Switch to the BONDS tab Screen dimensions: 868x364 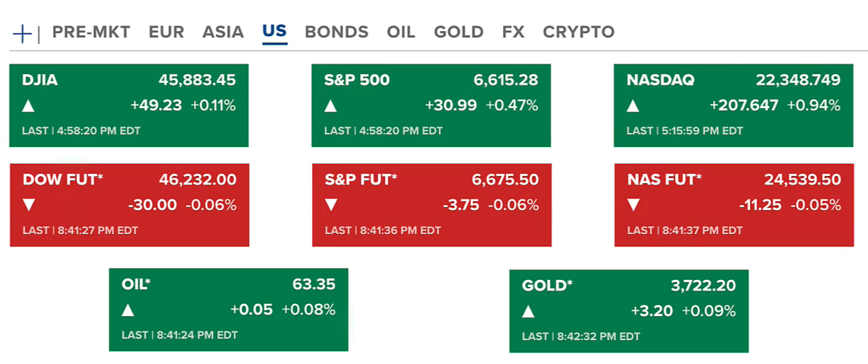pyautogui.click(x=337, y=32)
